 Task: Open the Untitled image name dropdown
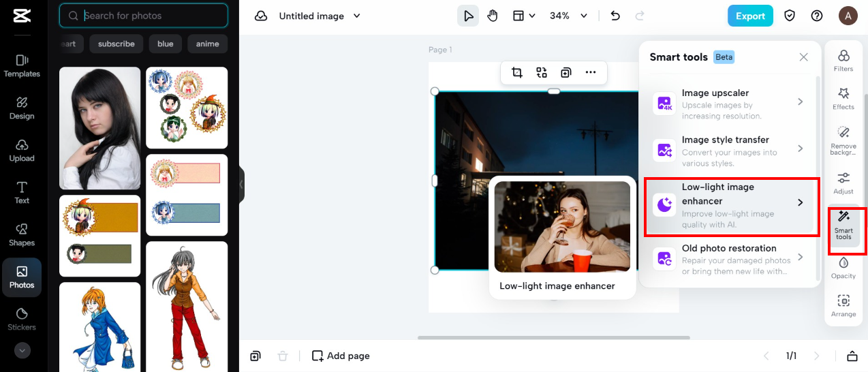(320, 16)
